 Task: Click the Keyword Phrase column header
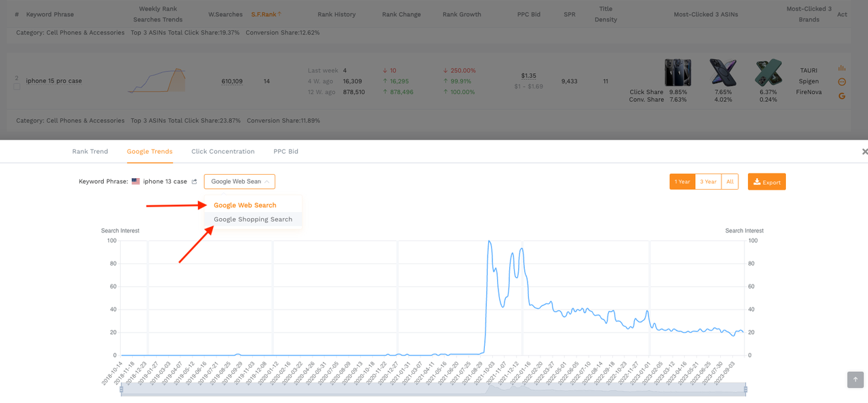click(x=50, y=14)
